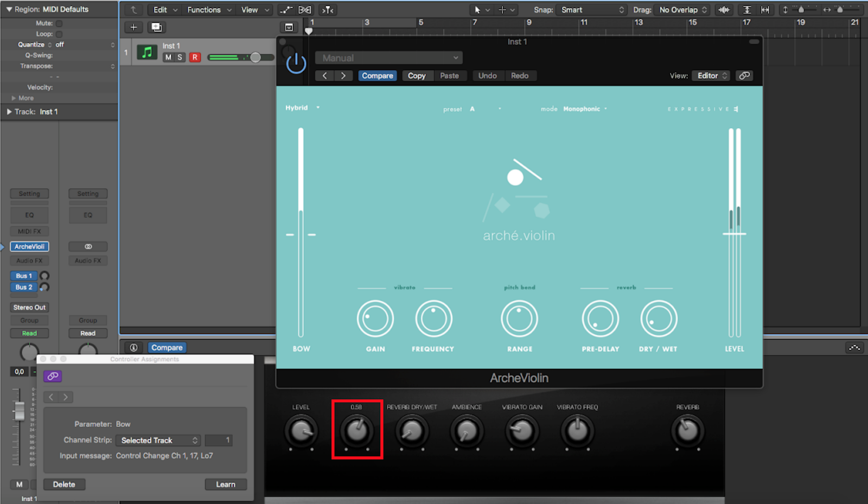Show global tracks using the header icon
The image size is (868, 504).
[x=289, y=27]
